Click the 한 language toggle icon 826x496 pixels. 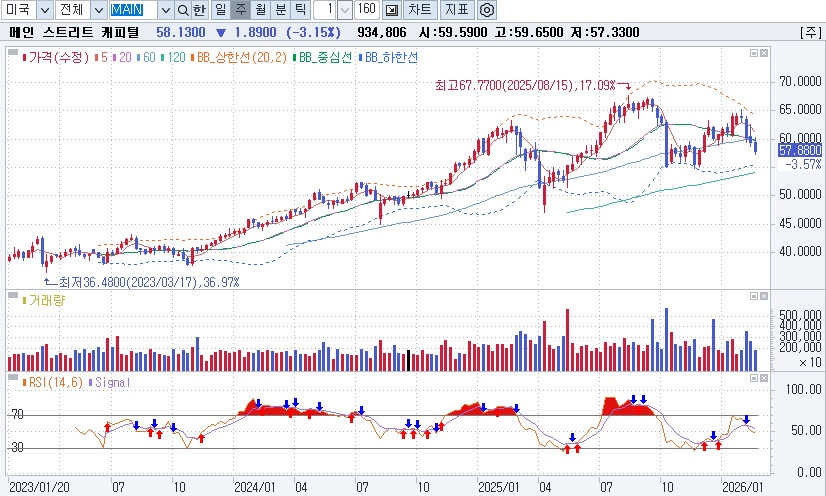coord(199,10)
